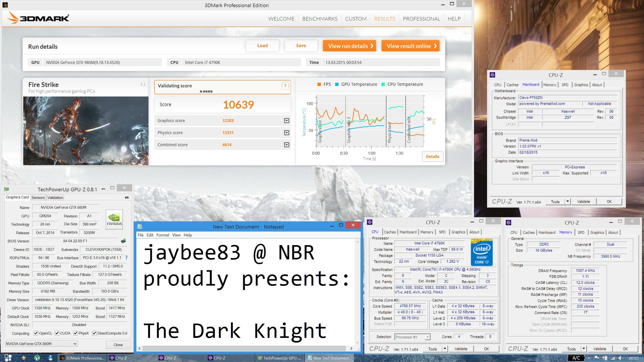Screen dimensions: 644x362
Task: Click the 3DMark logo in header
Action: click(38, 18)
